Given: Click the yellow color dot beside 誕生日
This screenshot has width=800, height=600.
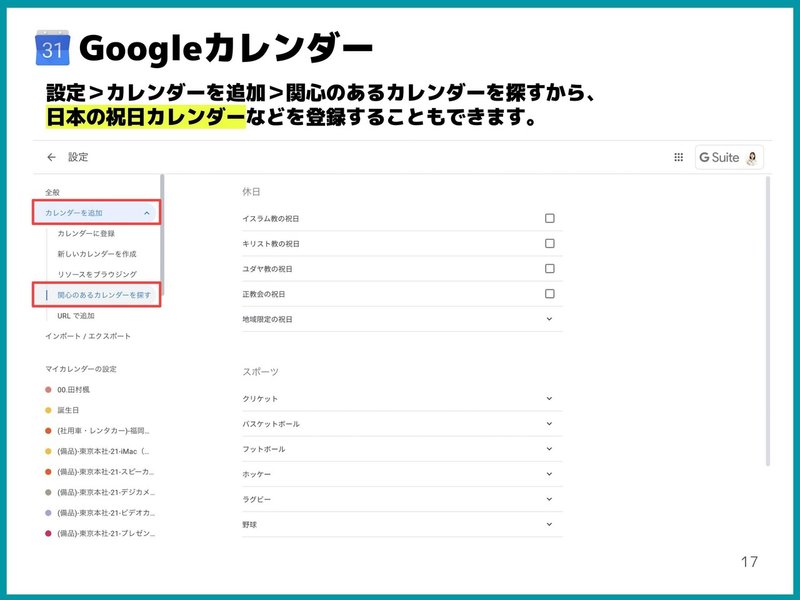Looking at the screenshot, I should pyautogui.click(x=48, y=410).
